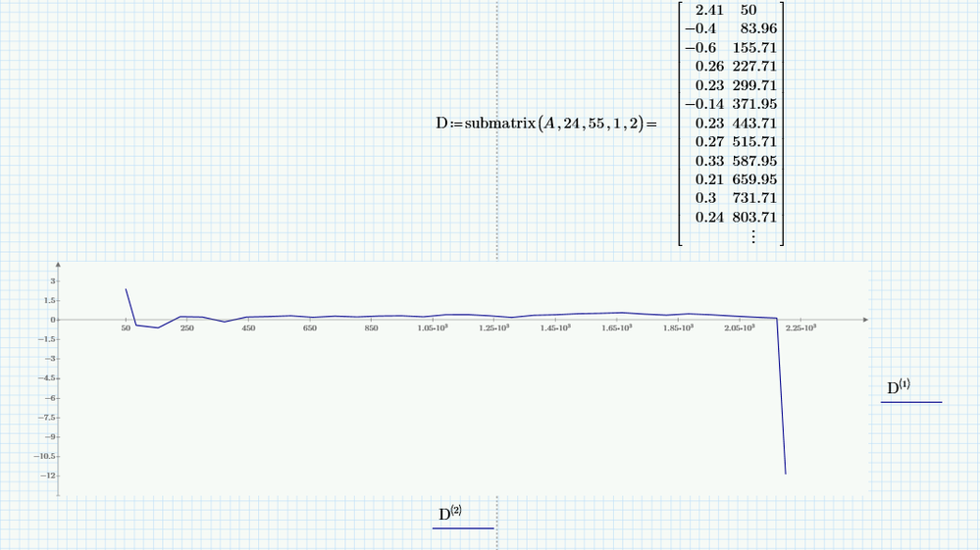The height and width of the screenshot is (550, 980).
Task: Click the x-axis tick label 1.65·10³
Action: pyautogui.click(x=616, y=327)
